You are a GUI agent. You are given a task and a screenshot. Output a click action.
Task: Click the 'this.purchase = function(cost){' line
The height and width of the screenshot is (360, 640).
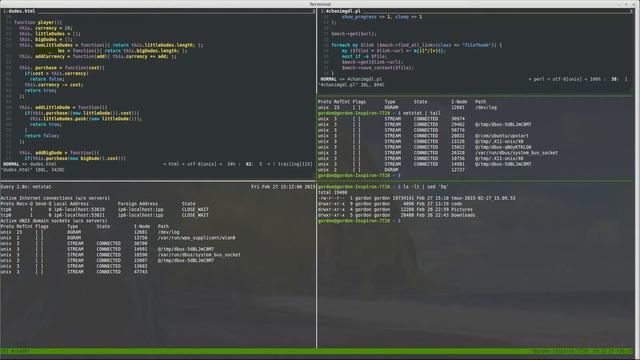coord(62,68)
